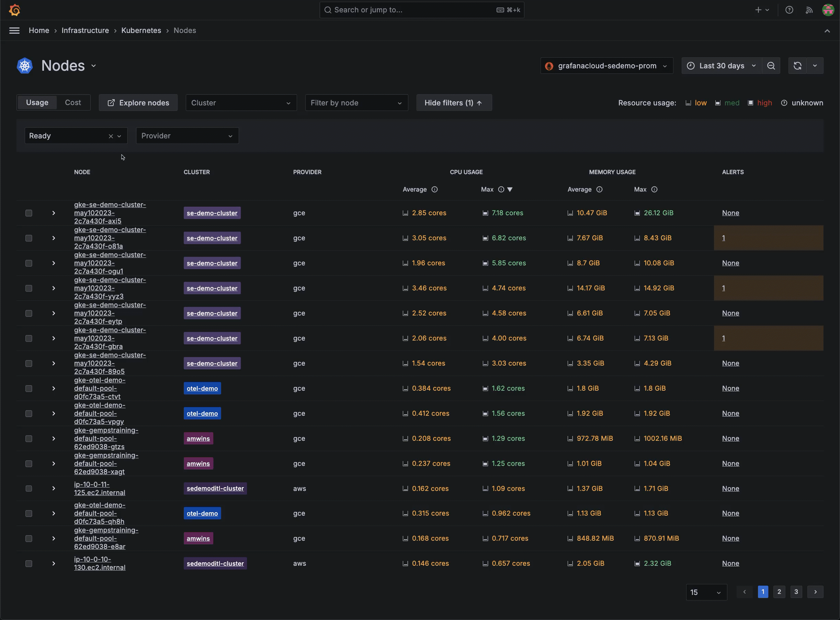Click the Explore nodes button
Image resolution: width=840 pixels, height=620 pixels.
tap(138, 102)
